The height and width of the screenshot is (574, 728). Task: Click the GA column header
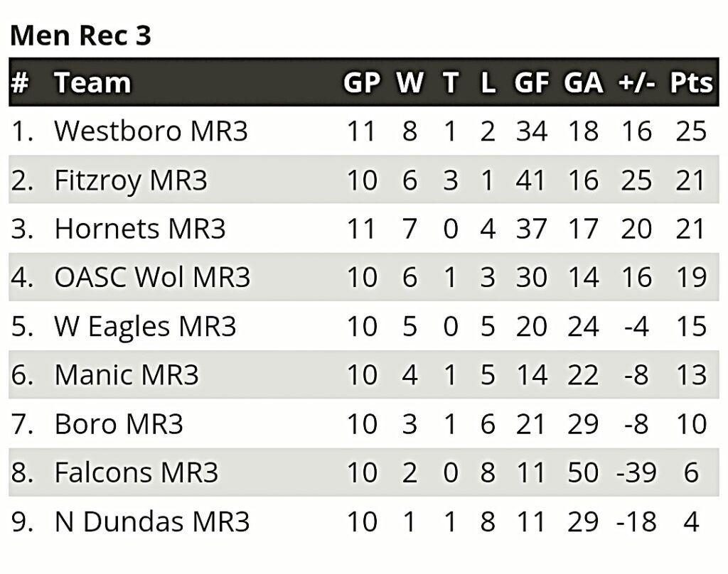click(584, 83)
